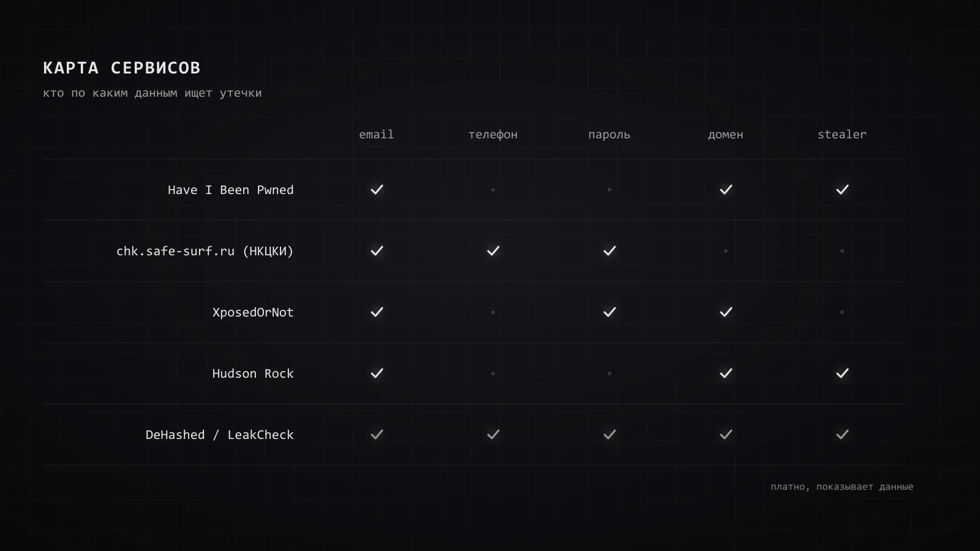This screenshot has height=551, width=980.
Task: Click the chk.safe-surf.ru телефон checkmark
Action: click(493, 251)
